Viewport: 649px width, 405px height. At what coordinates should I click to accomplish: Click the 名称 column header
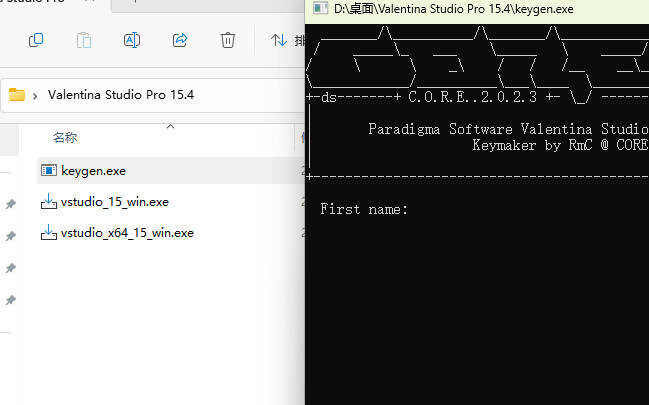[x=65, y=137]
